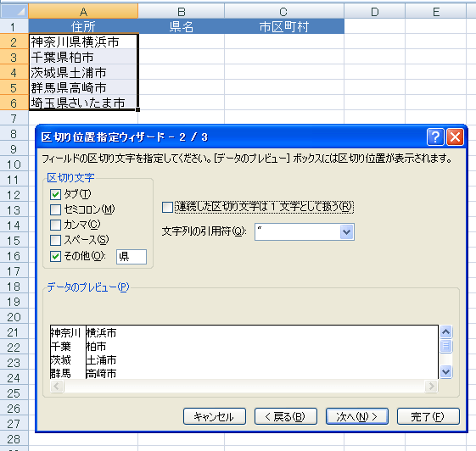Image resolution: width=476 pixels, height=451 pixels.
Task: Click the preview vertical scrollbar thumb
Action: click(445, 346)
